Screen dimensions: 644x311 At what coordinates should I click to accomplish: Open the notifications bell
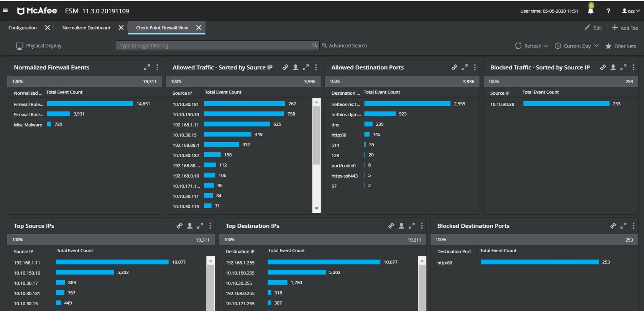[x=590, y=11]
